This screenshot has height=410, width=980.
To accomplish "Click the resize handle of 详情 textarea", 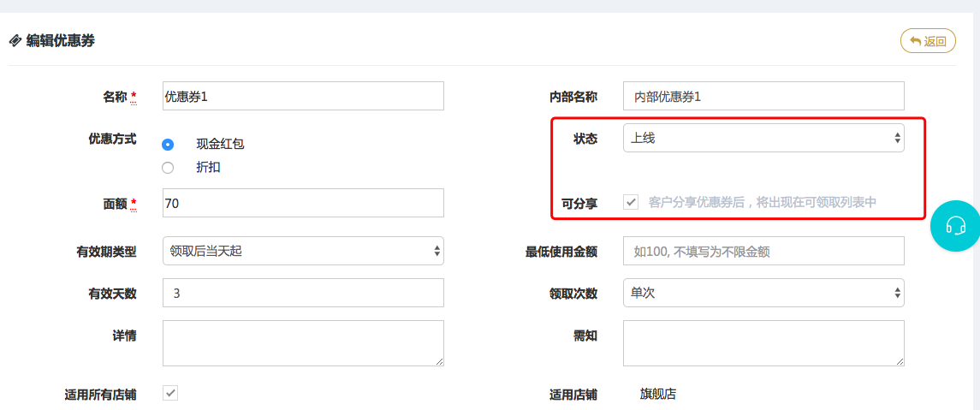I will [439, 361].
